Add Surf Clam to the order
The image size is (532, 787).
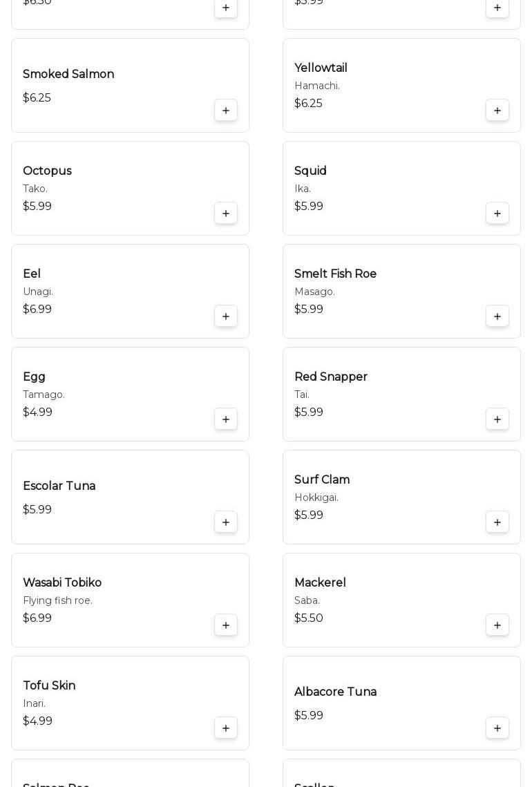pos(497,522)
